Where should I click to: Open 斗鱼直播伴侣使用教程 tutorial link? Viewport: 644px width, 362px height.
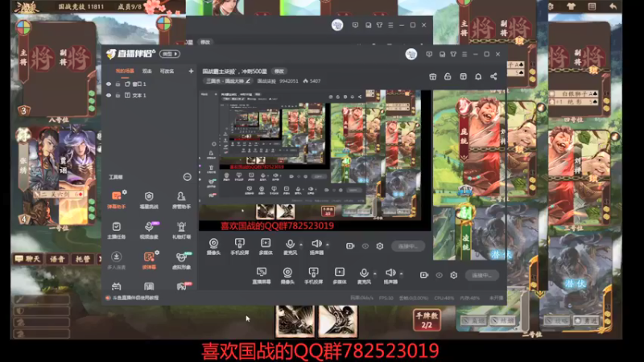pyautogui.click(x=133, y=298)
